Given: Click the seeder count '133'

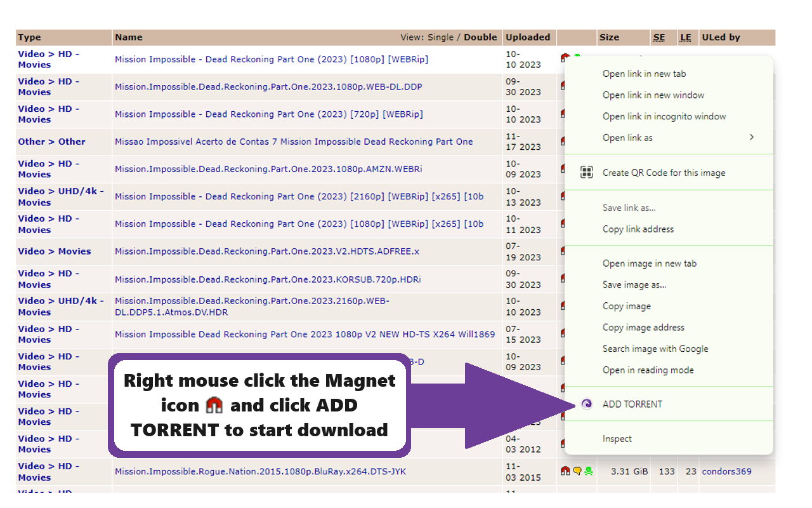Looking at the screenshot, I should (x=667, y=471).
